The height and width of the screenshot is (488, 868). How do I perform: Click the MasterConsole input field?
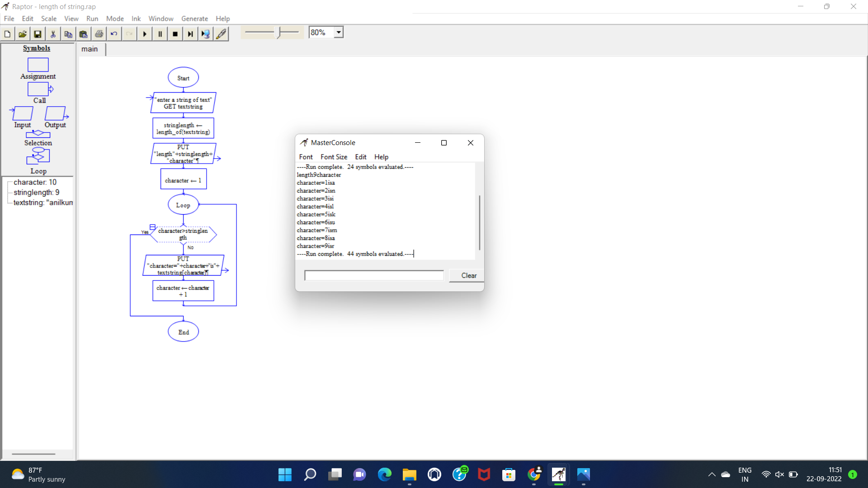pos(373,275)
